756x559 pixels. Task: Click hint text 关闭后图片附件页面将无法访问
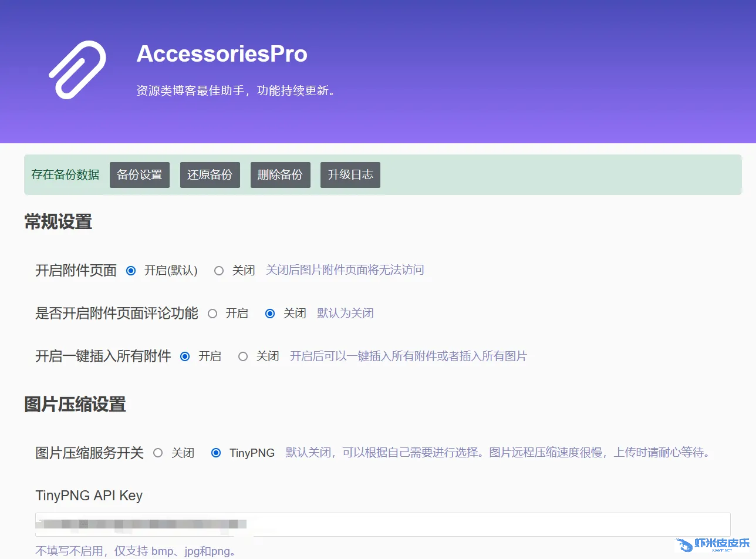tap(345, 270)
